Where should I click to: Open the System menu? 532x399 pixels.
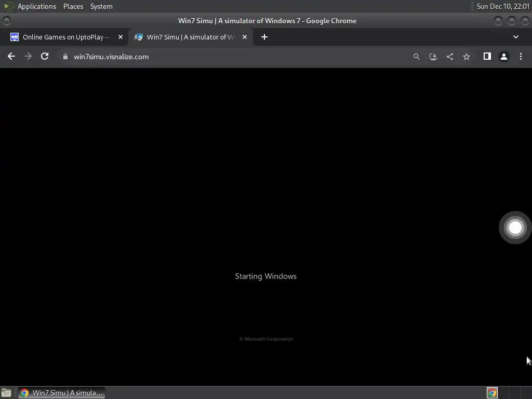101,6
